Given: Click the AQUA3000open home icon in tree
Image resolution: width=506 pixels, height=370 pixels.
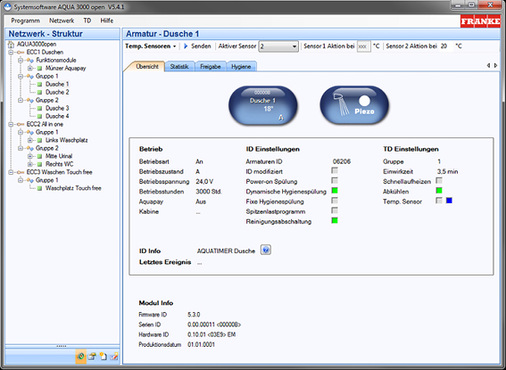Looking at the screenshot, I should pos(11,44).
